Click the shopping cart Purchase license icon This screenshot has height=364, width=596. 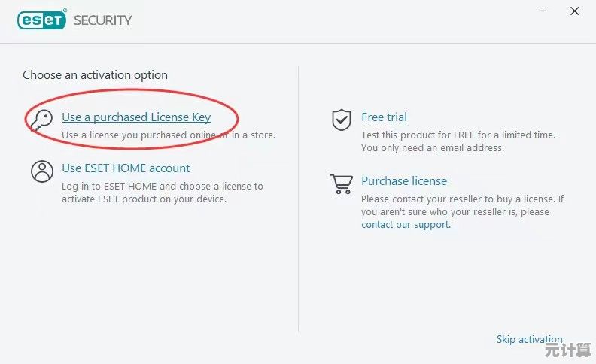pos(342,184)
